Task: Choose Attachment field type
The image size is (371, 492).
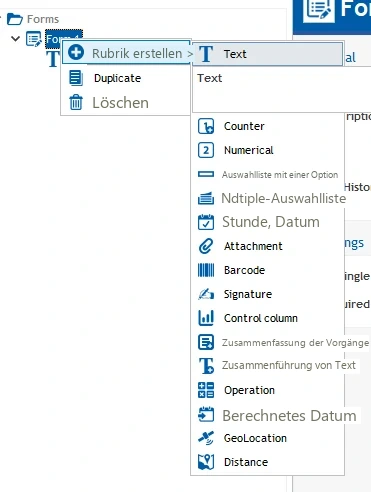Action: tap(253, 246)
